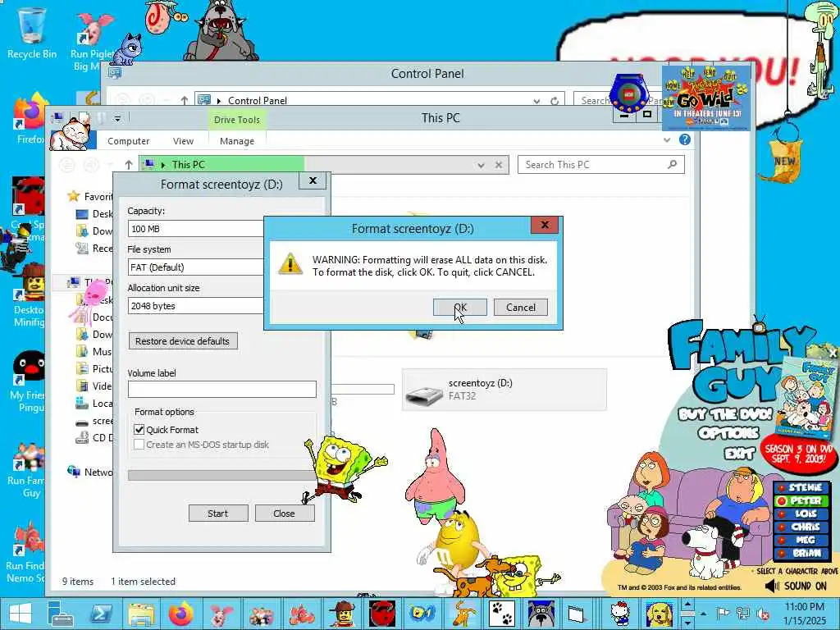Toggle the Quick Format checkbox
840x630 pixels.
tap(139, 429)
